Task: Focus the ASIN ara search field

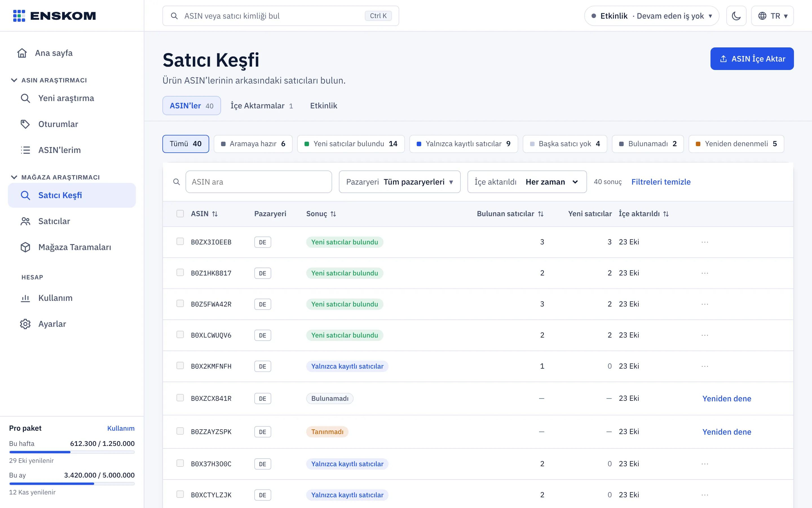Action: click(258, 182)
